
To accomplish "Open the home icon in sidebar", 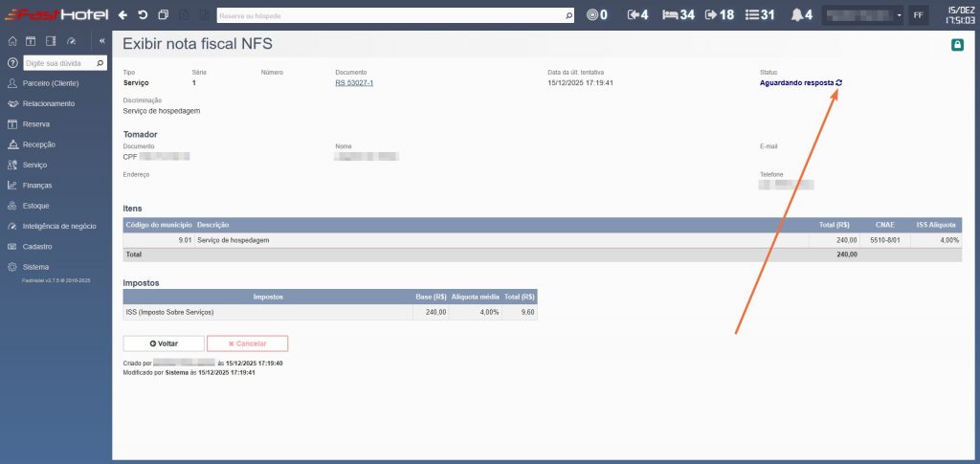I will click(x=12, y=41).
